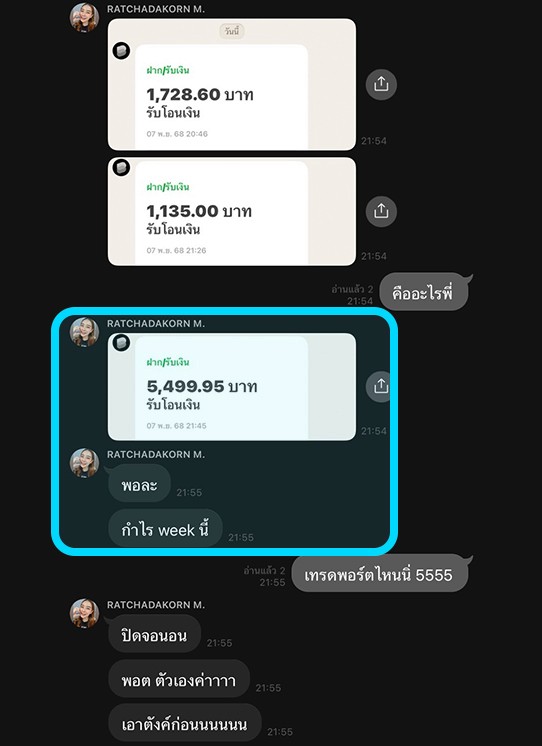Select the เอาตังค์ก่อนนนนนน message bubble

(x=185, y=723)
